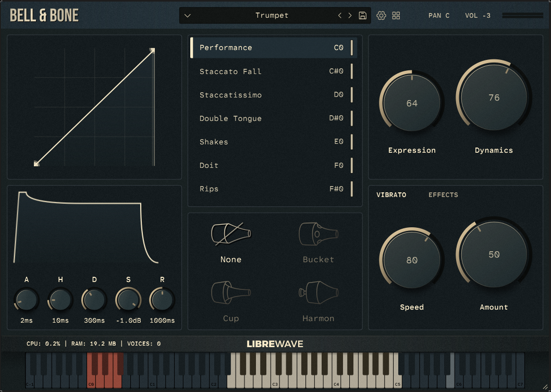Screen dimensions: 551x392
Task: Click the RAM 19.2 MB readout
Action: pyautogui.click(x=93, y=344)
